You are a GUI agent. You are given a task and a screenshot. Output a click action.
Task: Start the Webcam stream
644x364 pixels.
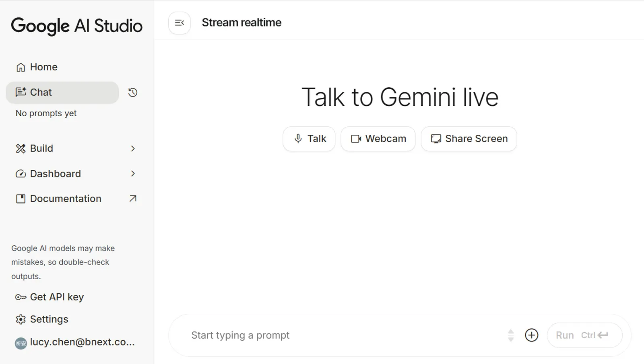click(x=378, y=138)
